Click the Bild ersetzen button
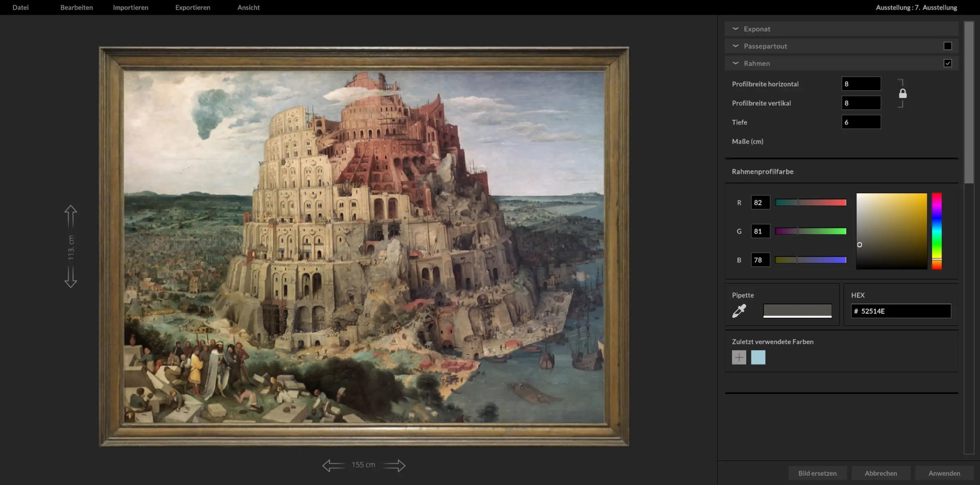The height and width of the screenshot is (485, 980). tap(817, 473)
